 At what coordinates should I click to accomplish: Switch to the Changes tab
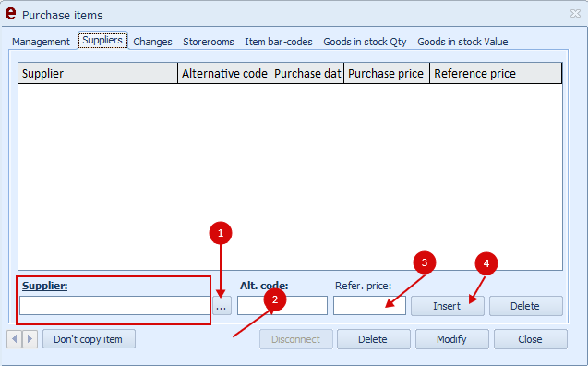(152, 42)
